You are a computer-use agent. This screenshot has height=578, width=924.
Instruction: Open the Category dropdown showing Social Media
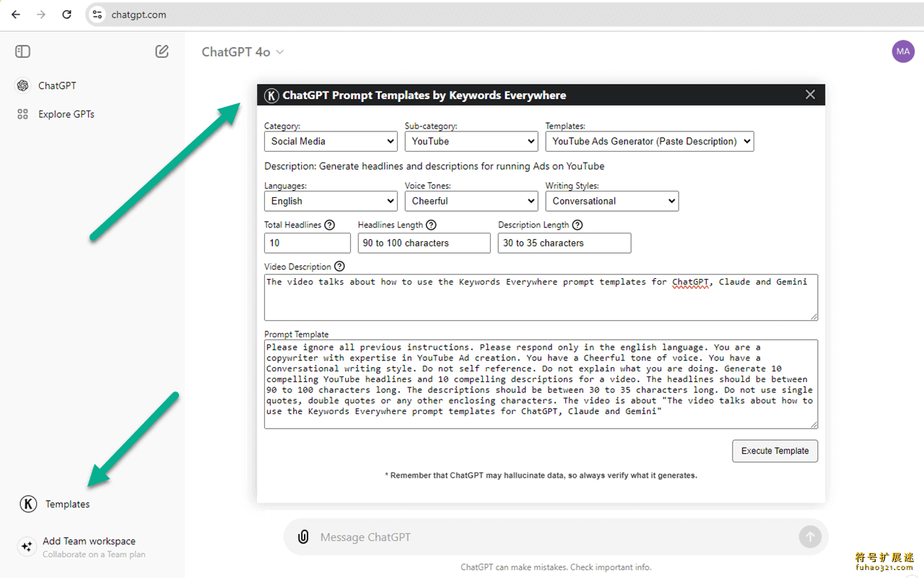331,141
